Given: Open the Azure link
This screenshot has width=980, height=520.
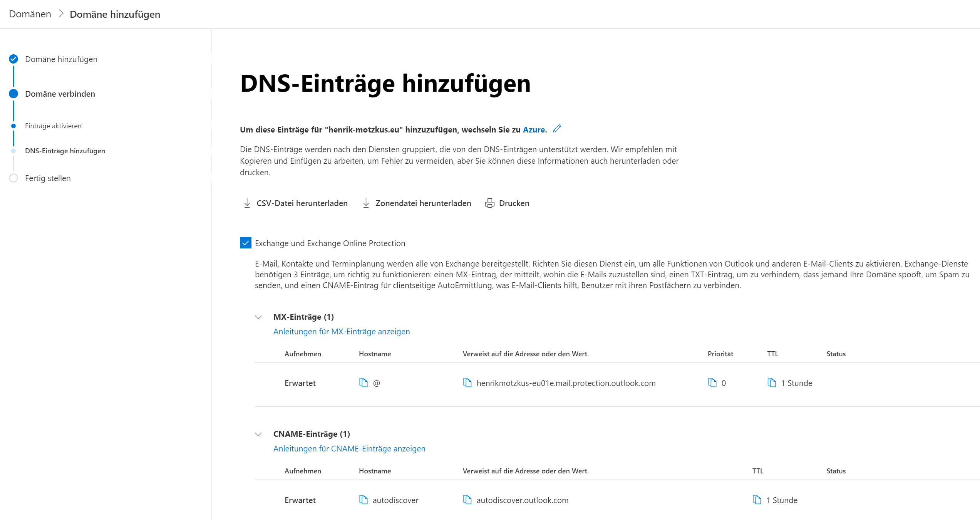Looking at the screenshot, I should coord(534,129).
